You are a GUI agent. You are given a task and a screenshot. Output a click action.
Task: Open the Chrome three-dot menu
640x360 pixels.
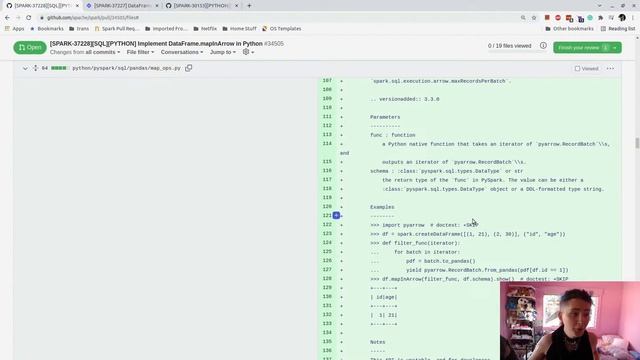click(633, 18)
